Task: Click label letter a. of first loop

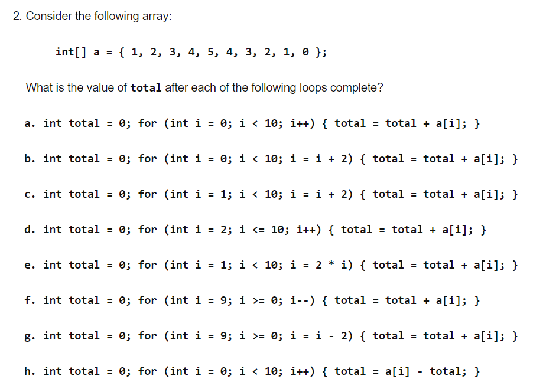Action: coord(30,123)
